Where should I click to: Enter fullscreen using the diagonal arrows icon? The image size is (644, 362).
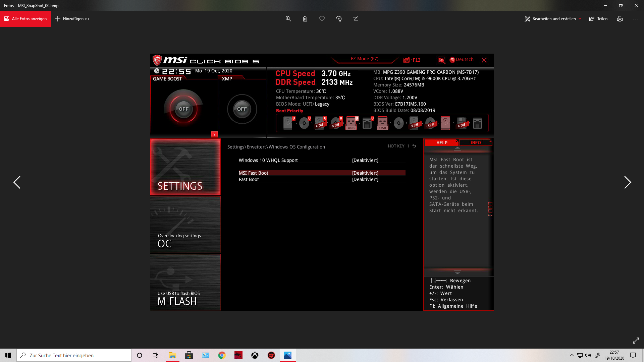(x=636, y=341)
